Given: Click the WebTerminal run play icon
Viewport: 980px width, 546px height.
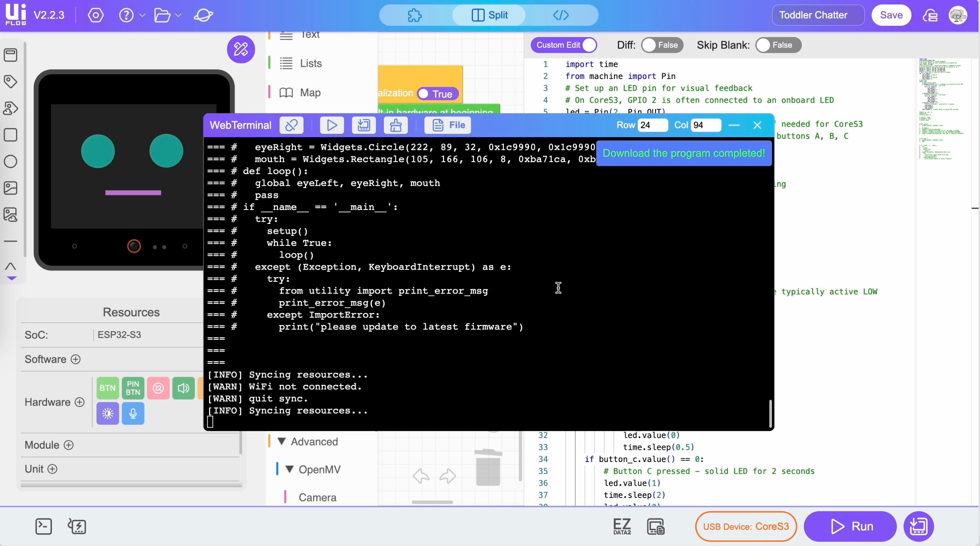Looking at the screenshot, I should coord(332,125).
